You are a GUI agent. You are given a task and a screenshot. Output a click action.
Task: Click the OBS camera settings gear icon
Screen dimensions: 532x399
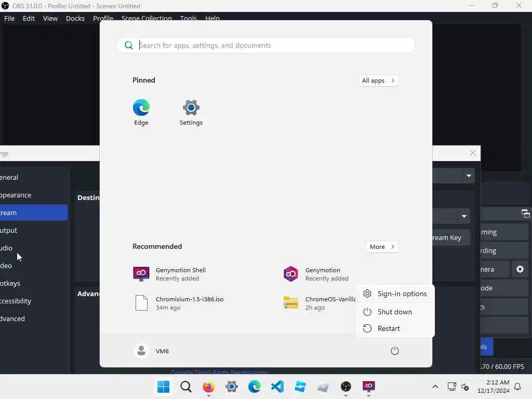520,270
